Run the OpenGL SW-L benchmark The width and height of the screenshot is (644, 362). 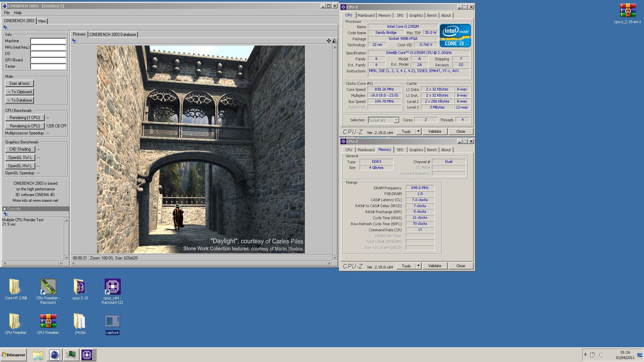point(20,158)
